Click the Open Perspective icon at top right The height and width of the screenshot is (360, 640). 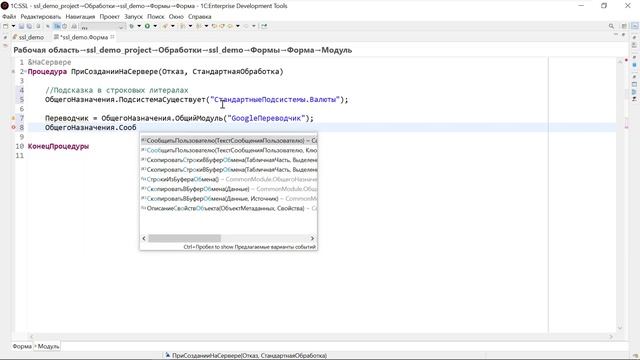[x=624, y=26]
